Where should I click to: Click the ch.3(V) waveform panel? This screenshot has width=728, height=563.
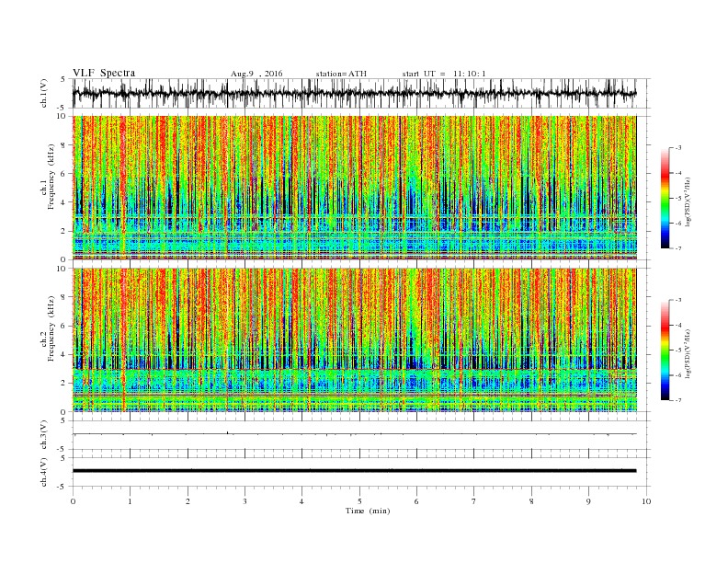click(x=361, y=435)
